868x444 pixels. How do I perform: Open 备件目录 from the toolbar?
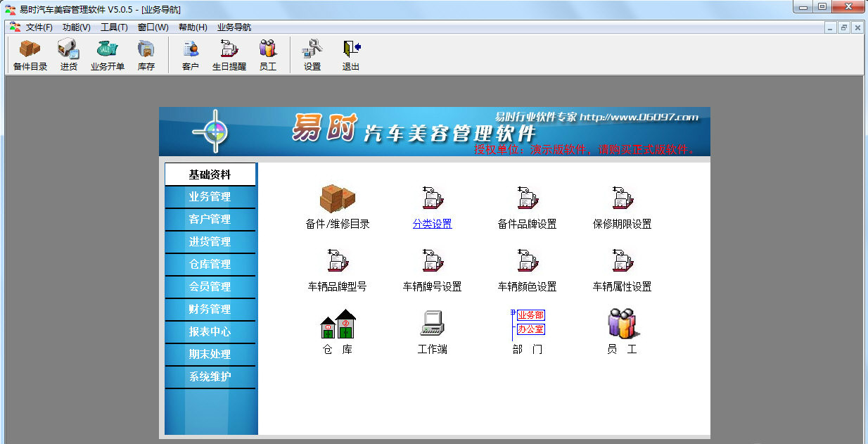pyautogui.click(x=30, y=56)
